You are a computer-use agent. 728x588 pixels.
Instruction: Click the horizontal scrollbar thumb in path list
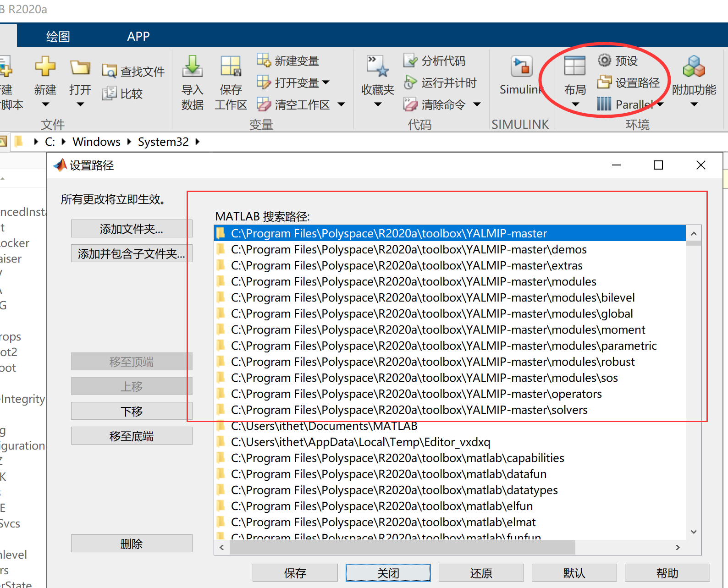[403, 547]
